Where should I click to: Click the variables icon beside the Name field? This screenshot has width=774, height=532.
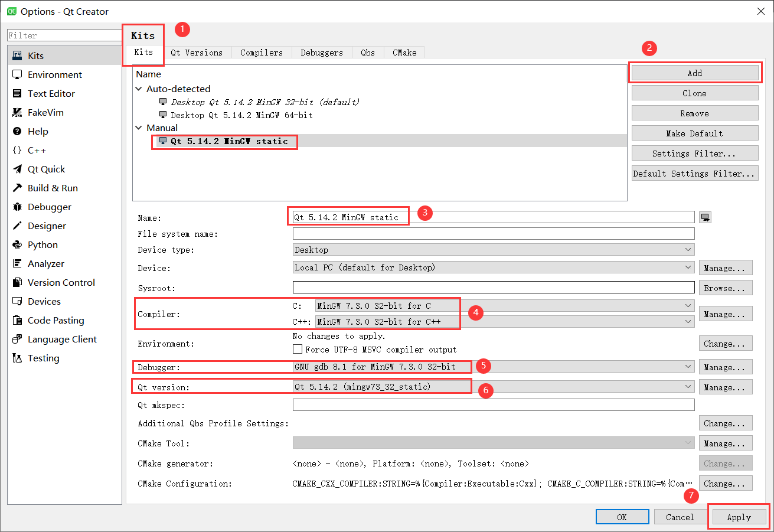coord(705,217)
